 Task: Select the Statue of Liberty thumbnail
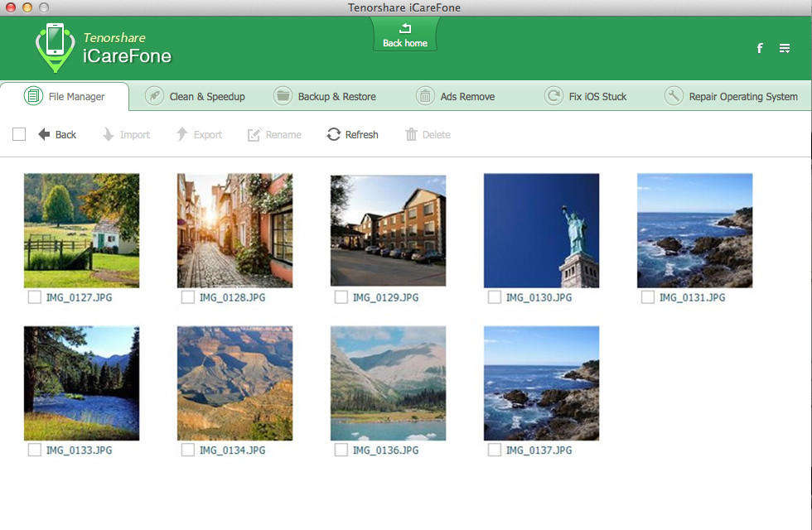tap(541, 230)
